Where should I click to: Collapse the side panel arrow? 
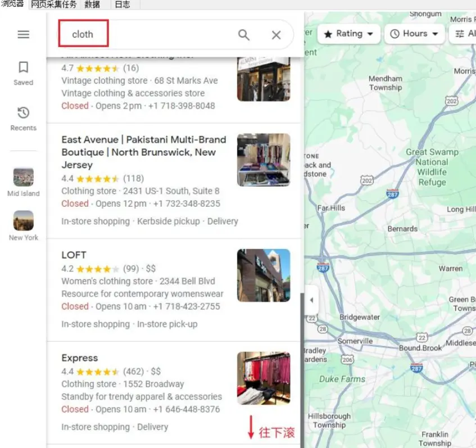pyautogui.click(x=311, y=300)
